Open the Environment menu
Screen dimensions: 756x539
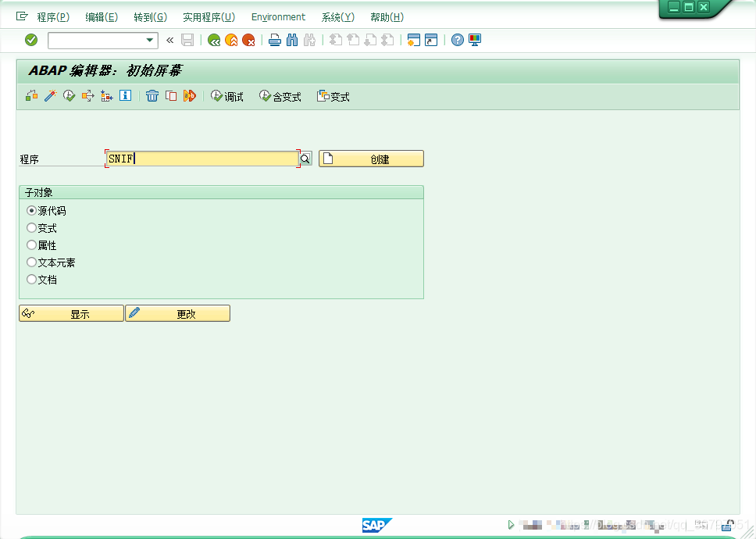click(x=278, y=17)
